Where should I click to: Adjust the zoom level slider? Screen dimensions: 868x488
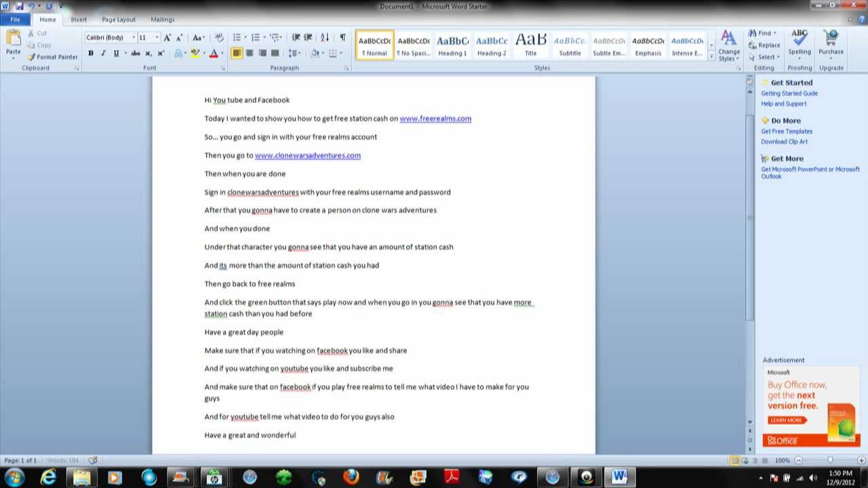[x=830, y=460]
